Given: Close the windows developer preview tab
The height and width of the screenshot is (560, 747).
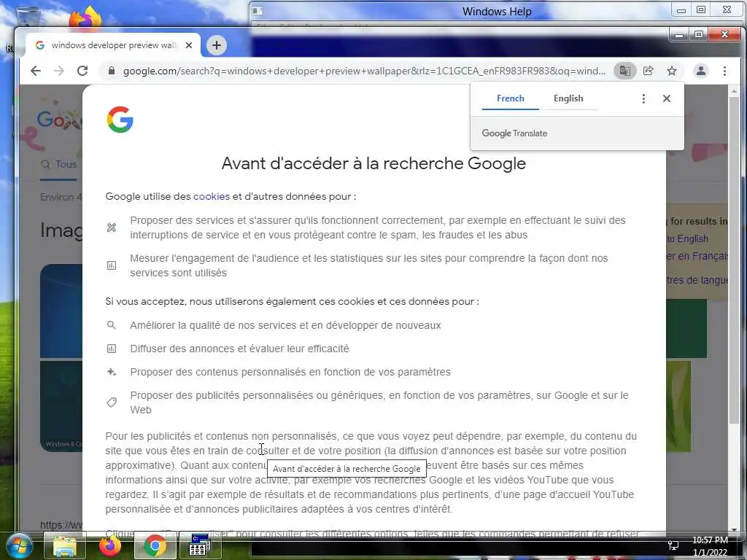Looking at the screenshot, I should tap(189, 45).
